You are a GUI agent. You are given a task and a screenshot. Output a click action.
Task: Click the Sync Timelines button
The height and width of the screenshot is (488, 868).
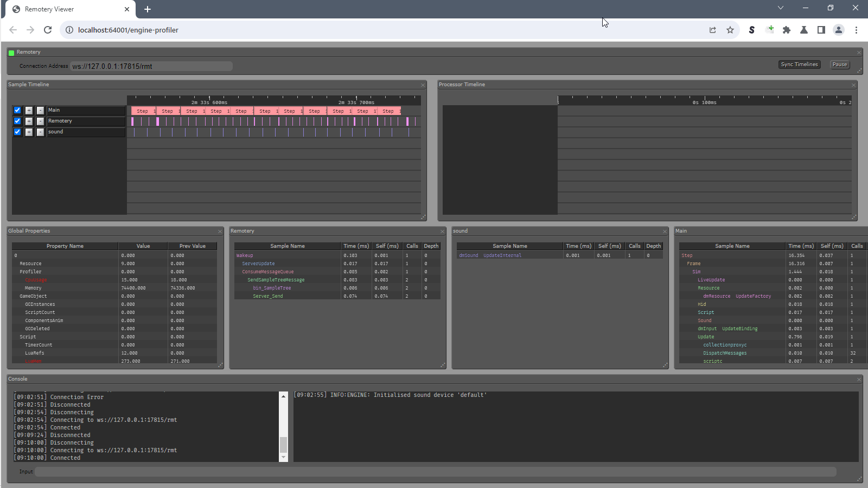point(799,65)
